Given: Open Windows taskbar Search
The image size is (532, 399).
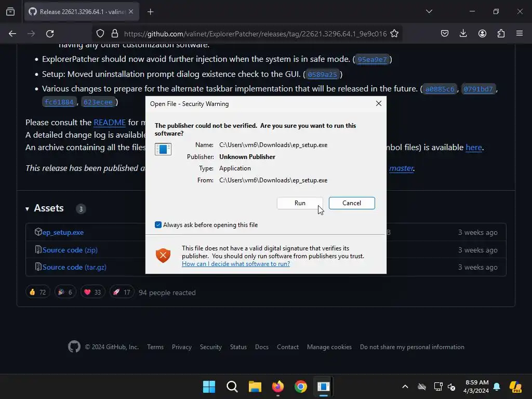Looking at the screenshot, I should [232, 387].
